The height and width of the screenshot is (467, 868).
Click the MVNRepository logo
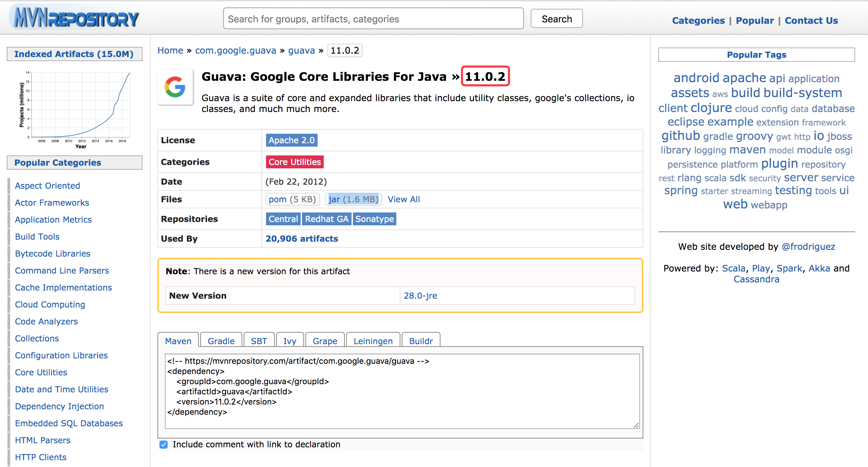coord(75,18)
